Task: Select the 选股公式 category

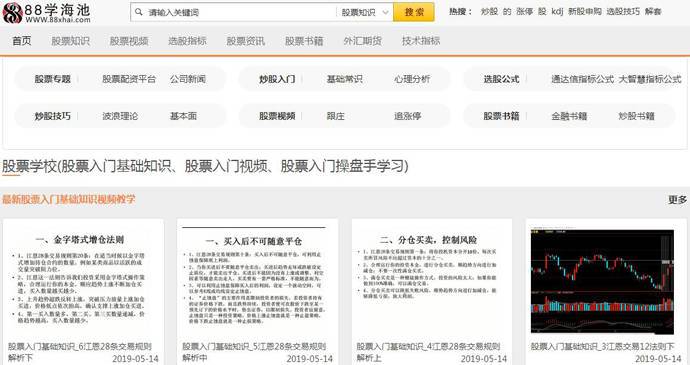Action: [502, 79]
